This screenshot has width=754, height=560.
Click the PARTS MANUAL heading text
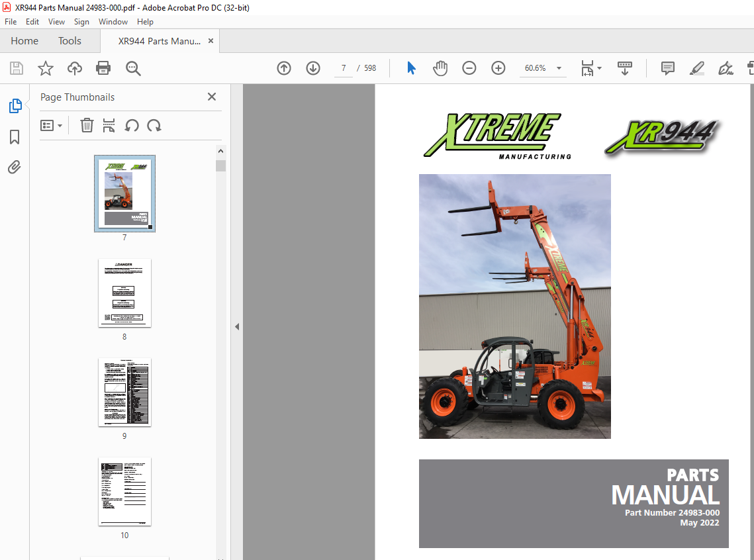click(x=665, y=487)
